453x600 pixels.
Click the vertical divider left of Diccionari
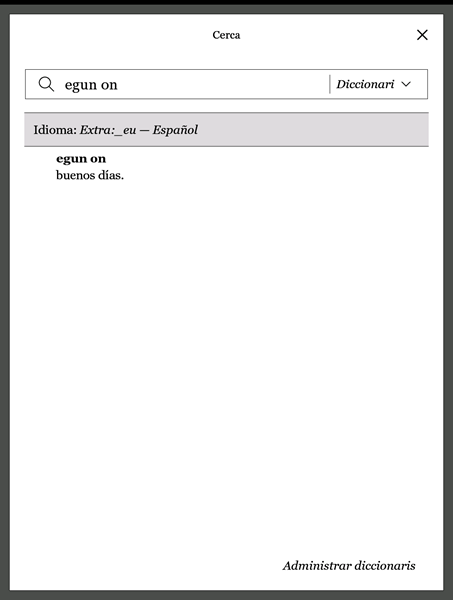click(329, 84)
